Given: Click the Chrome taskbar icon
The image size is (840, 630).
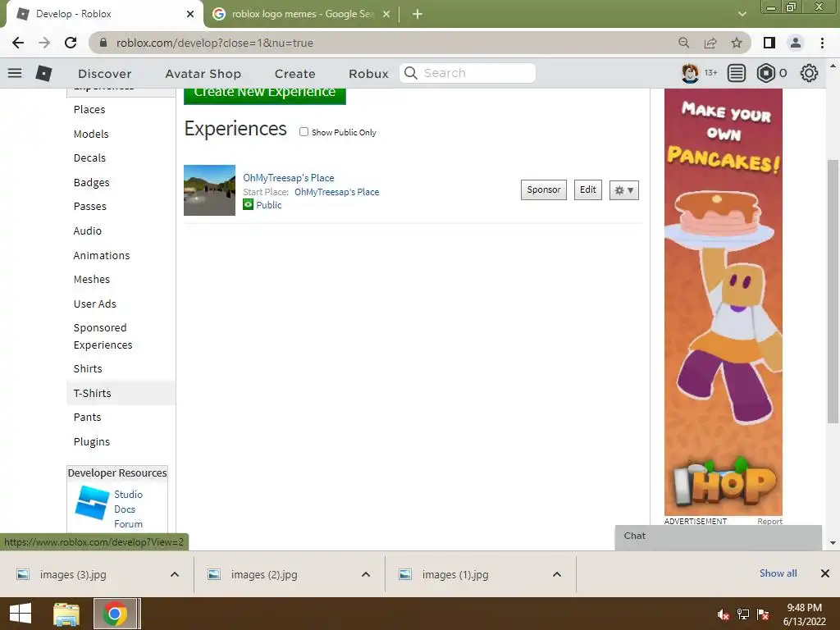Looking at the screenshot, I should (115, 614).
